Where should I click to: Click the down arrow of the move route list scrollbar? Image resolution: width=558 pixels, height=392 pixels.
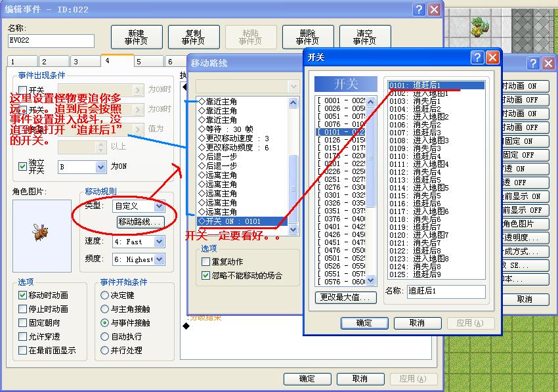coord(293,230)
